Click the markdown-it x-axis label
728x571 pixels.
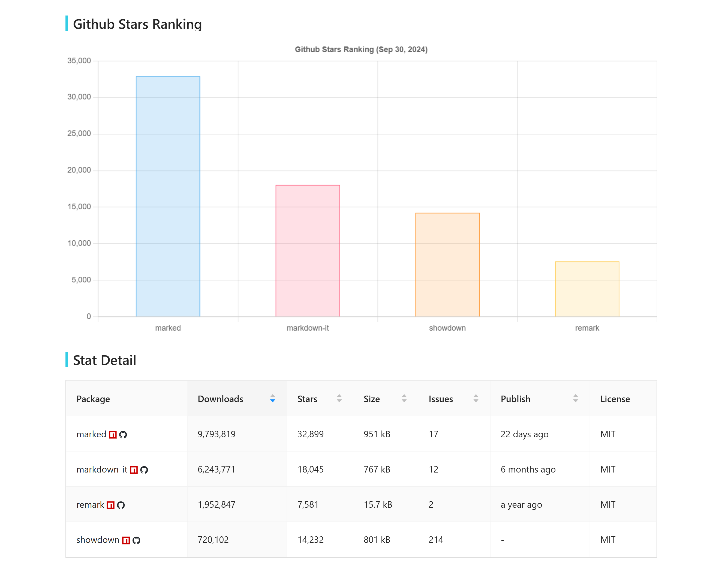click(308, 328)
